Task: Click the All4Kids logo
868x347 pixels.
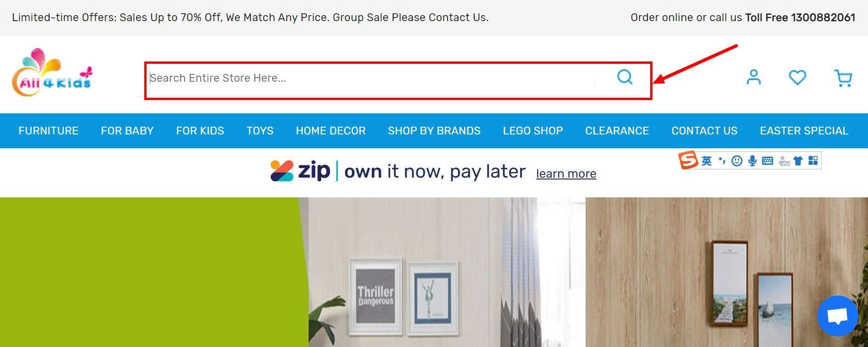Action: click(x=52, y=72)
